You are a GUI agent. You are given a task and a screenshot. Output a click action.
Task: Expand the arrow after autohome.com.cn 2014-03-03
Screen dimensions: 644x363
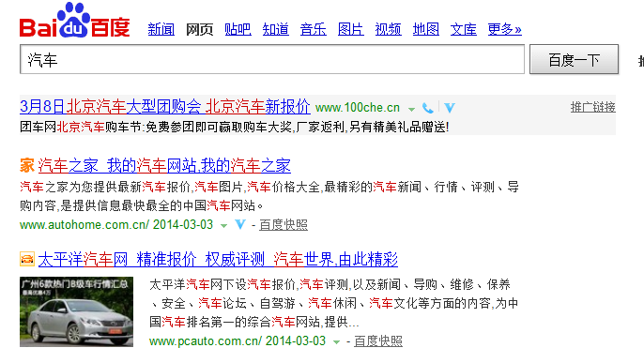pos(223,226)
